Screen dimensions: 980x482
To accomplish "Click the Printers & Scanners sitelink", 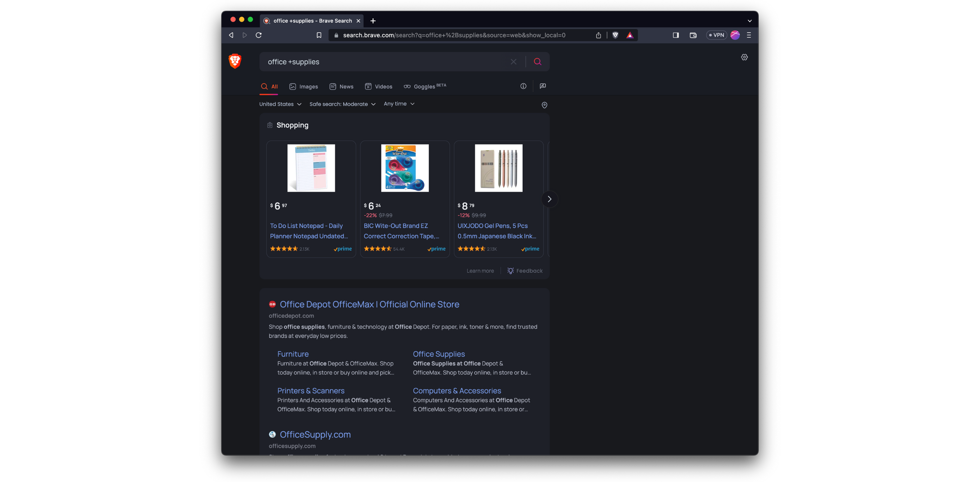I will click(x=310, y=390).
